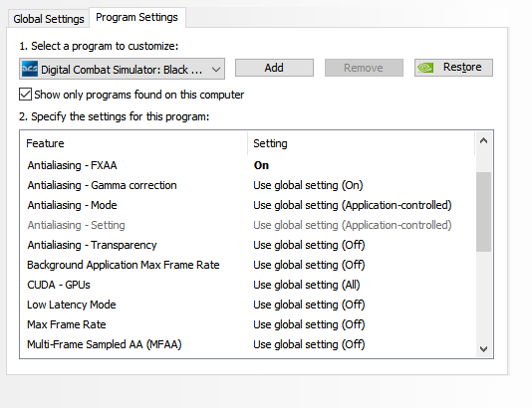Select the Low Latency Mode feature
This screenshot has width=532, height=408.
click(x=72, y=305)
